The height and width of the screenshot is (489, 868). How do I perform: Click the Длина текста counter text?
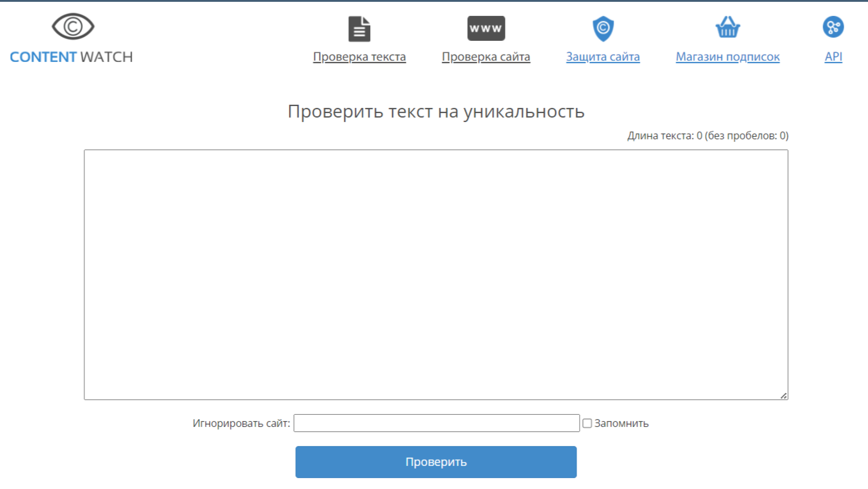click(708, 136)
